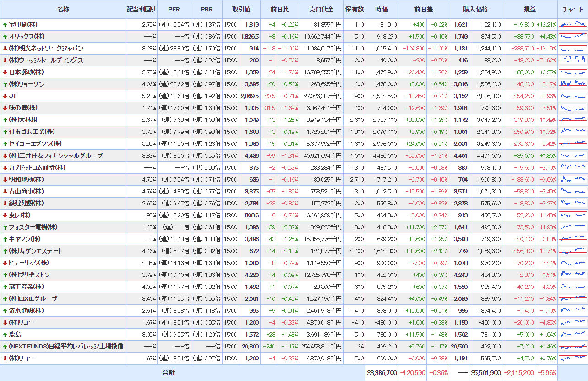Screen dimensions: 588x381
Task: Click the red down arrow beside JT
Action: [x=5, y=96]
